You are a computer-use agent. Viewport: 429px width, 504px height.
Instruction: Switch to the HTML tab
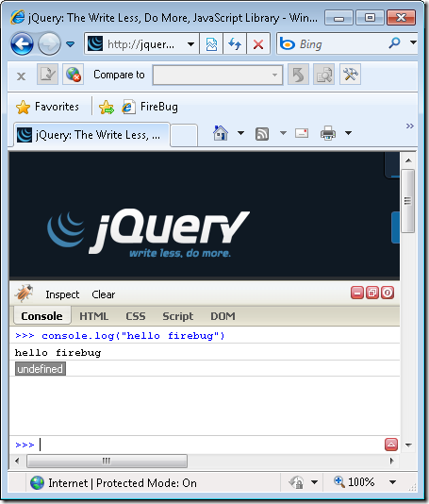click(93, 316)
